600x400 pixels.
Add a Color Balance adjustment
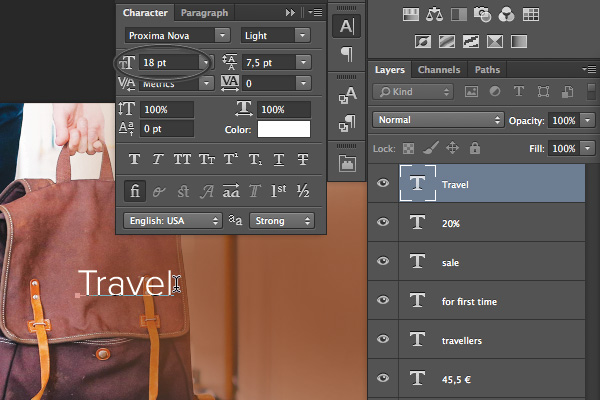434,15
